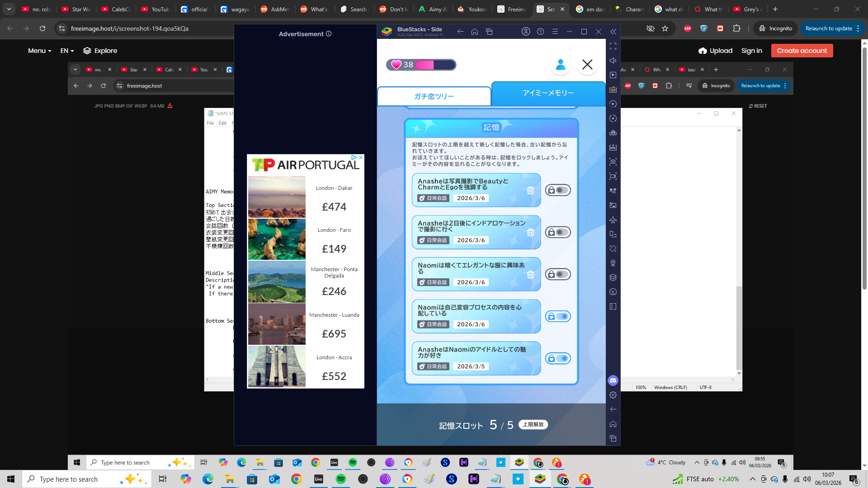Open BlueStacks screenshot capture tool
Screen dimensions: 868x488
click(x=613, y=162)
